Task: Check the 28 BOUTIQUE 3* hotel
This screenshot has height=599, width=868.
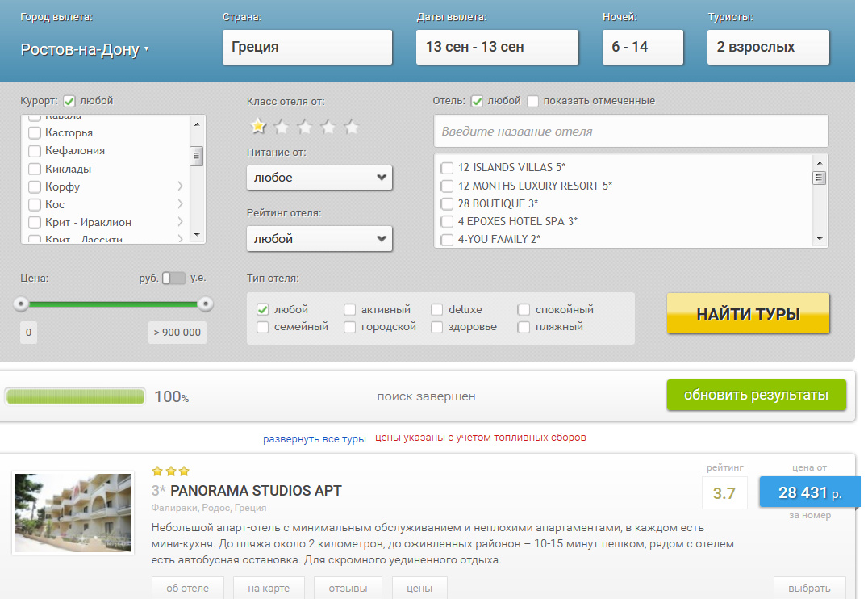Action: coord(447,203)
